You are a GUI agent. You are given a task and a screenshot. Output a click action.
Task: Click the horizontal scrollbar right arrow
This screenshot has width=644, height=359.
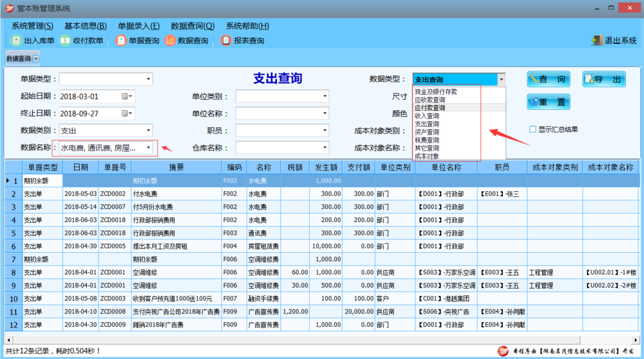(x=636, y=340)
